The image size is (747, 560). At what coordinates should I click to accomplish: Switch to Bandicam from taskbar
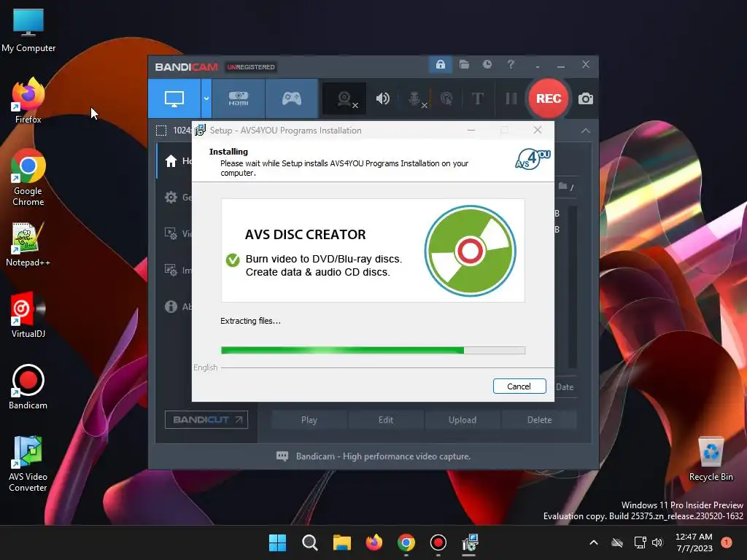[438, 542]
